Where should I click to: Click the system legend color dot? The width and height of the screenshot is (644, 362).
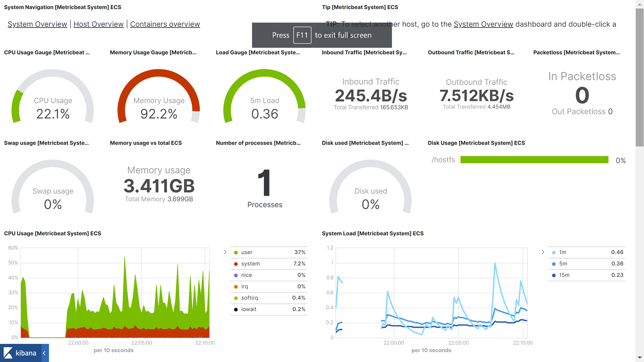[236, 264]
